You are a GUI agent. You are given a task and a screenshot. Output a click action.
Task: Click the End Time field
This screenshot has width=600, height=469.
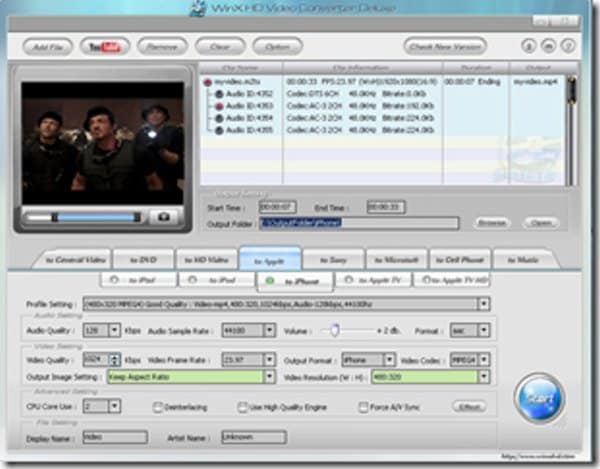386,207
